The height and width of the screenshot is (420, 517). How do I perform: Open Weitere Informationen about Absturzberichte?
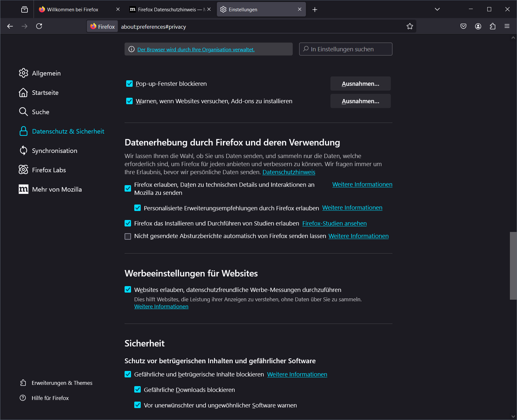[x=359, y=236]
